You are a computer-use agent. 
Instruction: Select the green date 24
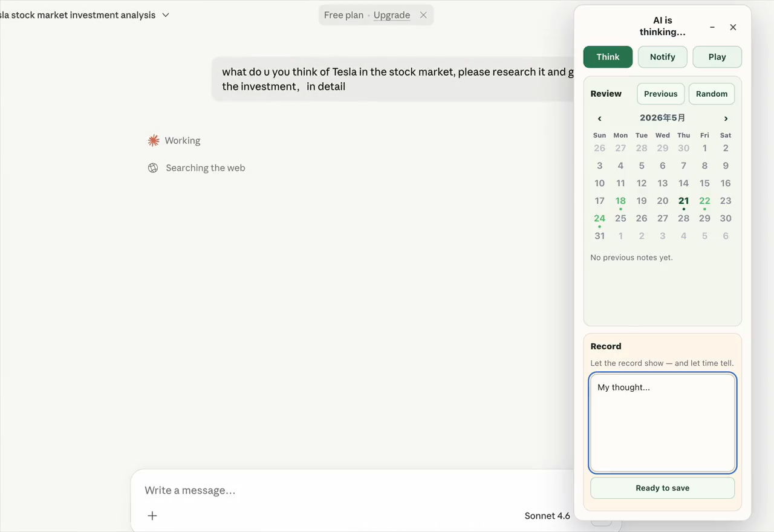coord(599,218)
